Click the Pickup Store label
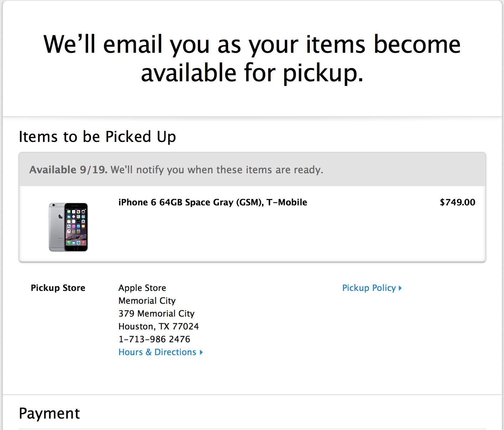The height and width of the screenshot is (430, 504). (x=58, y=288)
